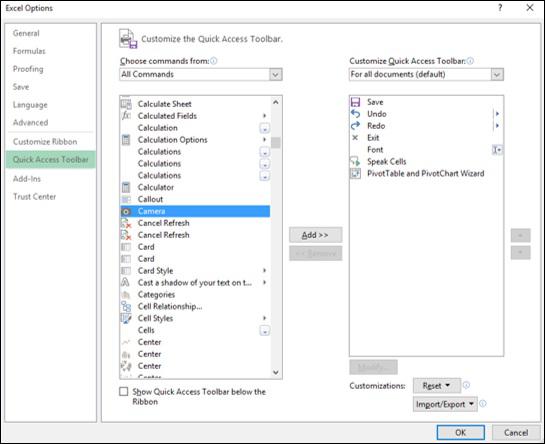Select the Calculation command in list

click(x=195, y=128)
